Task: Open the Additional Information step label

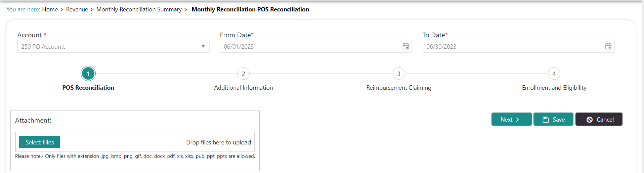Action: click(244, 88)
